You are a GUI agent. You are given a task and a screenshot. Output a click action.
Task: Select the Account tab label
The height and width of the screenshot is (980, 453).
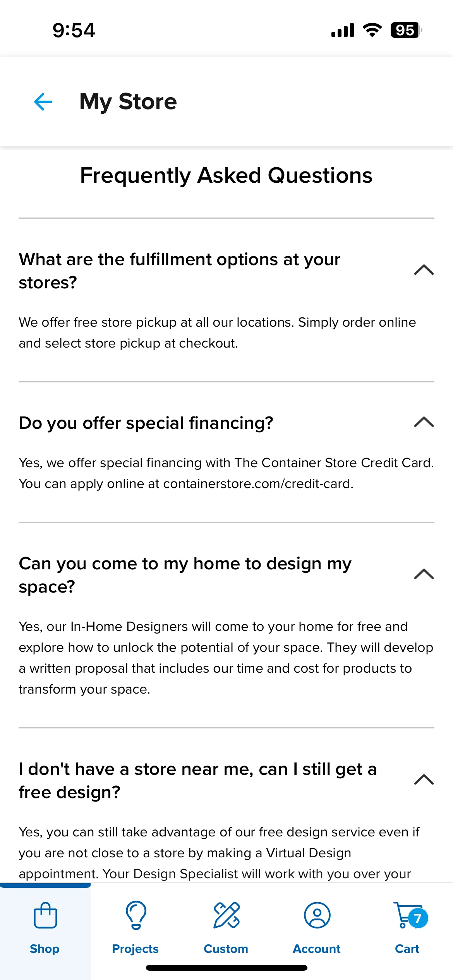[317, 949]
